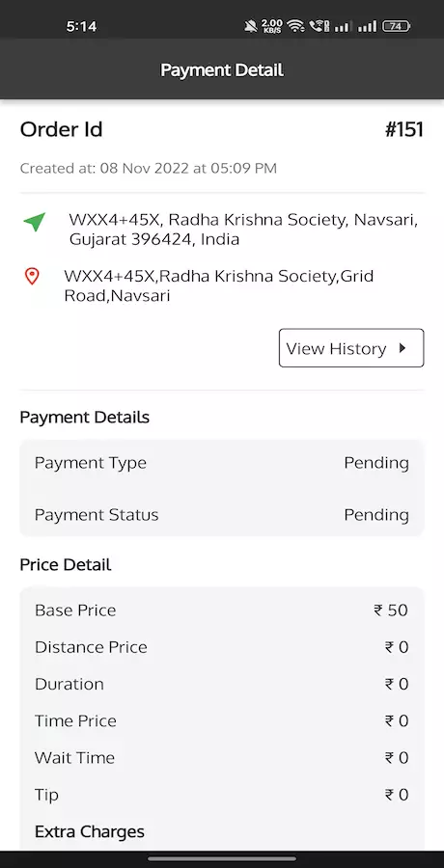This screenshot has height=868, width=444.
Task: Tap the Tip amount row
Action: 222,795
